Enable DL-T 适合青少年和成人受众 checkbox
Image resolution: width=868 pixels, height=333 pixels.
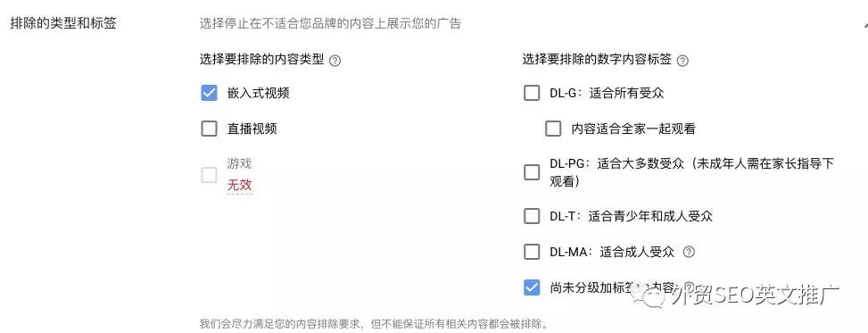[532, 215]
